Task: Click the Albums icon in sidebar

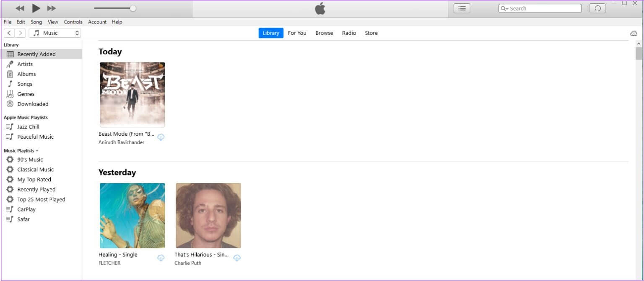Action: pos(10,74)
